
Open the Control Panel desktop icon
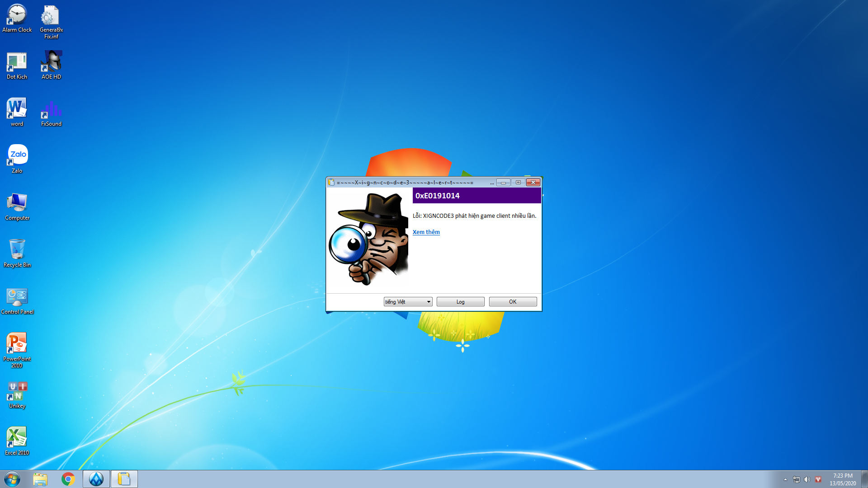point(17,300)
